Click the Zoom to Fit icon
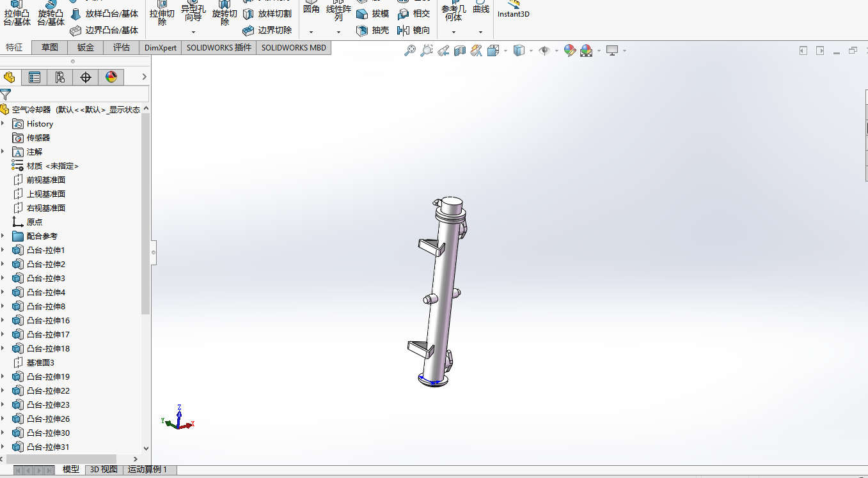868x478 pixels. pos(410,50)
